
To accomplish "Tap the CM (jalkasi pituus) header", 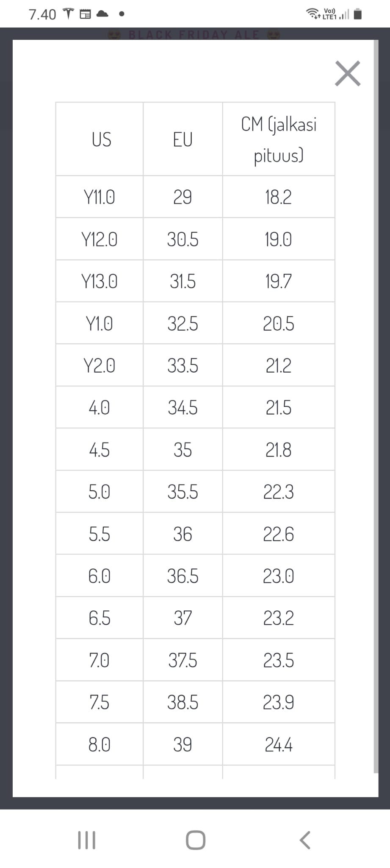I will pos(279,139).
